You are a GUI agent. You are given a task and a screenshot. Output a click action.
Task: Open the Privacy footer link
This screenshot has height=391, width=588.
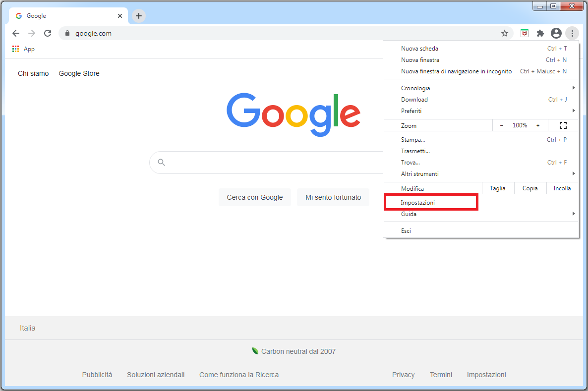point(404,375)
